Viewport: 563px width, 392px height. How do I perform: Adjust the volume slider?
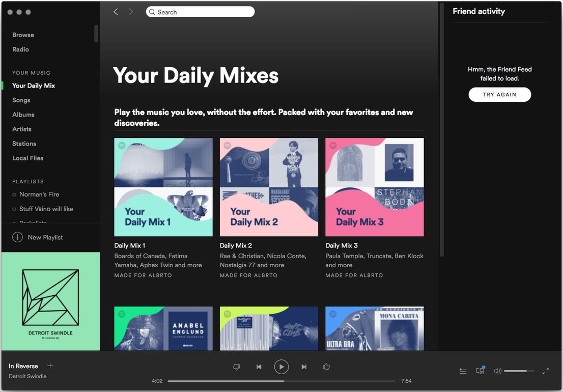(x=519, y=371)
